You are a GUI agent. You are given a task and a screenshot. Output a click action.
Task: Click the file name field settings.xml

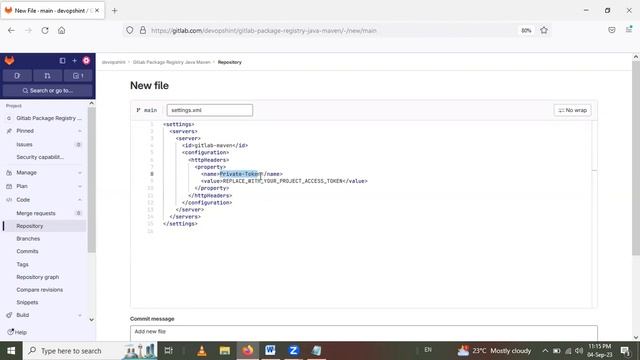pos(210,110)
